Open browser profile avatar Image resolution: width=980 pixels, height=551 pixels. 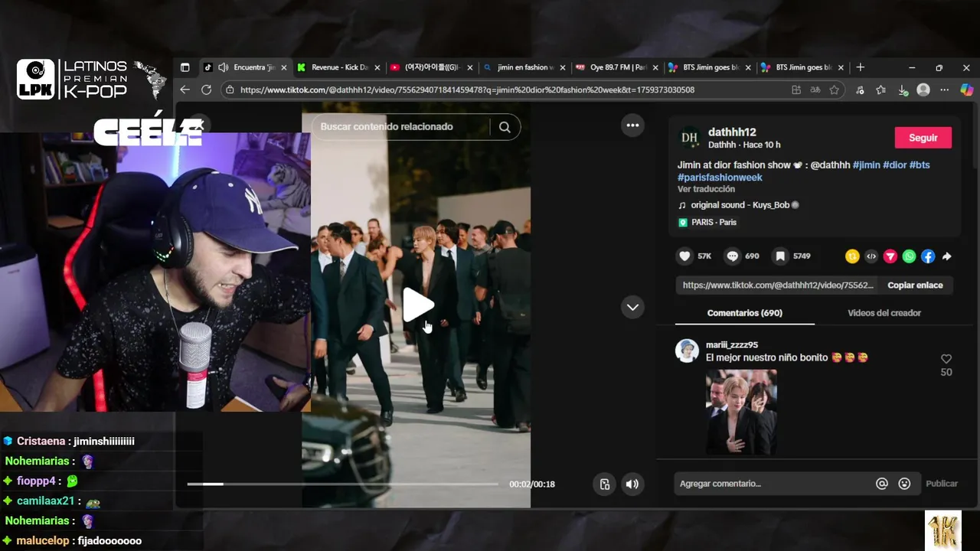point(923,90)
